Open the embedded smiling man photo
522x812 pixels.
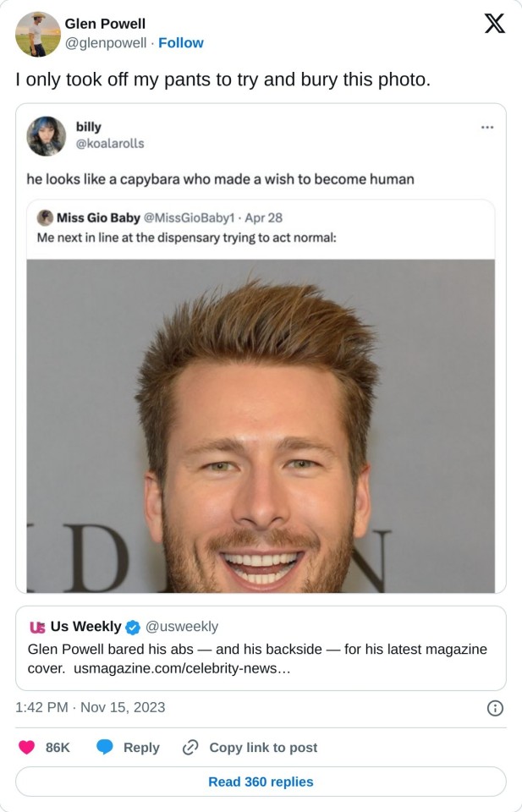point(261,425)
